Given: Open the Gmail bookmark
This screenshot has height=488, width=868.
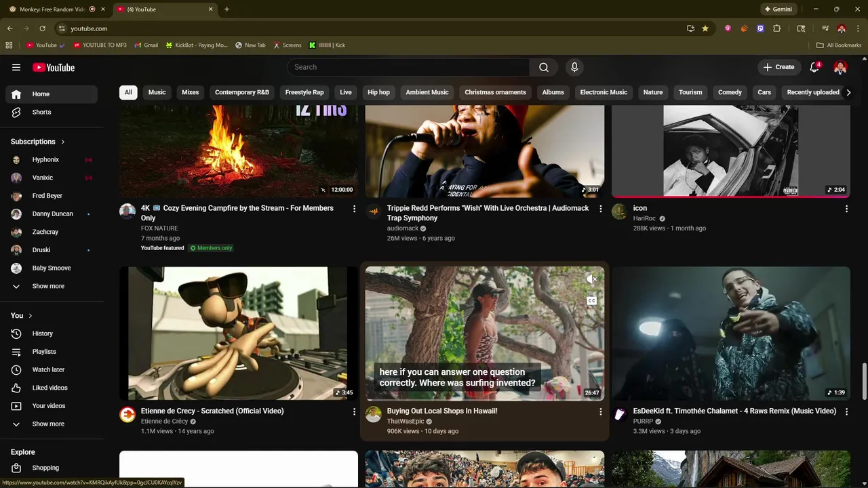Looking at the screenshot, I should [x=146, y=45].
